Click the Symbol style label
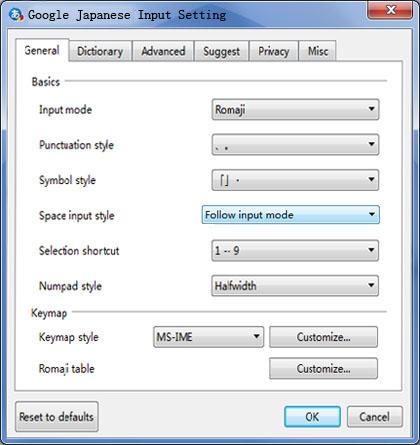 click(67, 180)
